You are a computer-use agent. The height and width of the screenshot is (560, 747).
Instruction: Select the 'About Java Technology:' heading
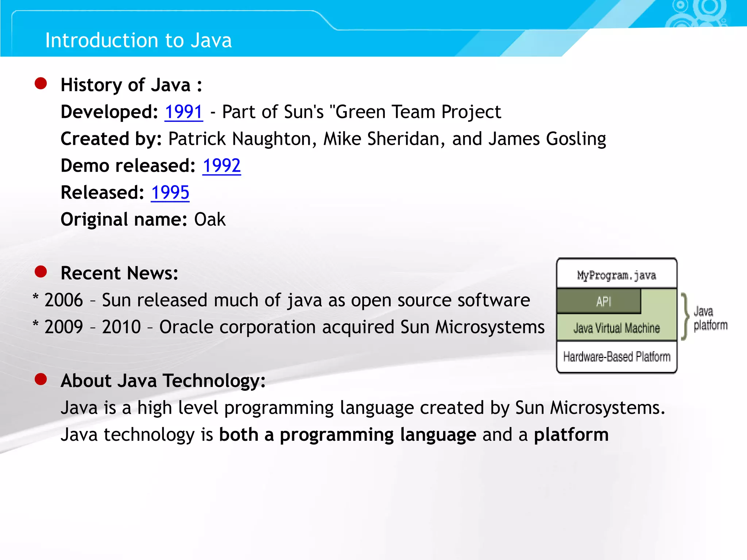[163, 381]
